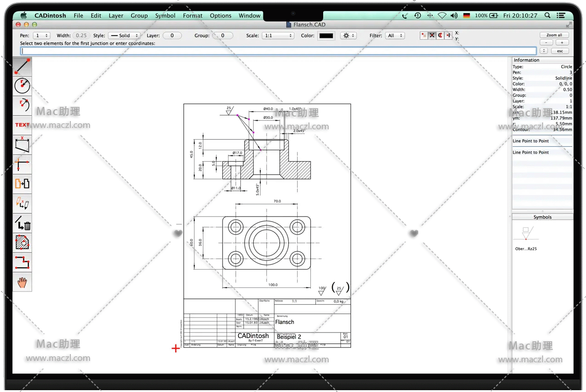
Task: Click the coordinates command input field
Action: click(x=278, y=51)
